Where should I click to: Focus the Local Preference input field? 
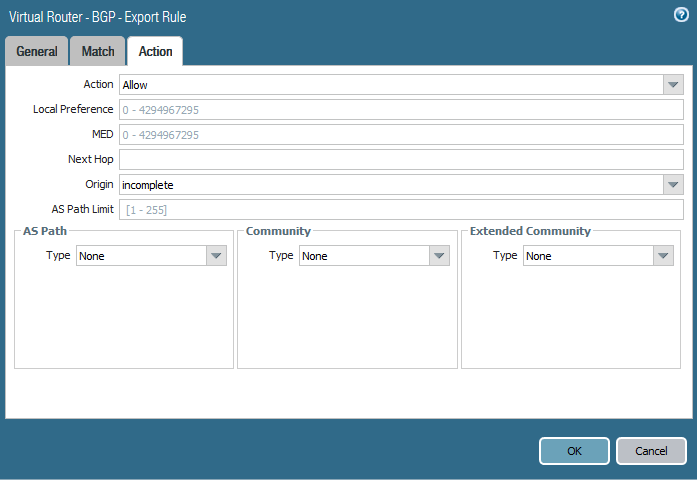pos(400,110)
